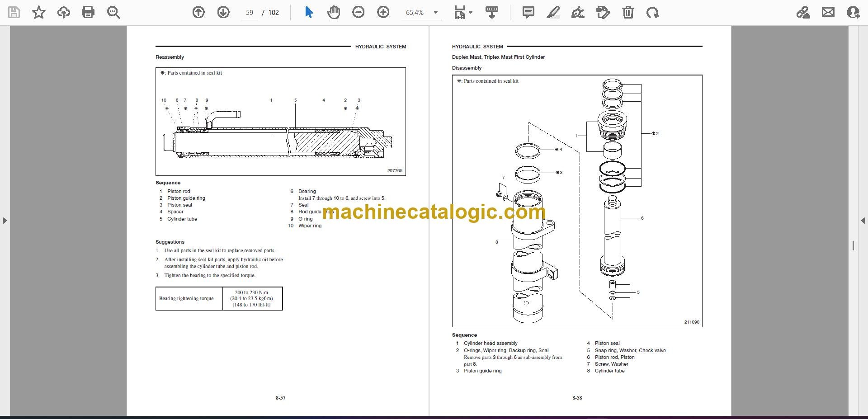Open the fill and sign tool at right
The width and height of the screenshot is (868, 419).
[803, 12]
